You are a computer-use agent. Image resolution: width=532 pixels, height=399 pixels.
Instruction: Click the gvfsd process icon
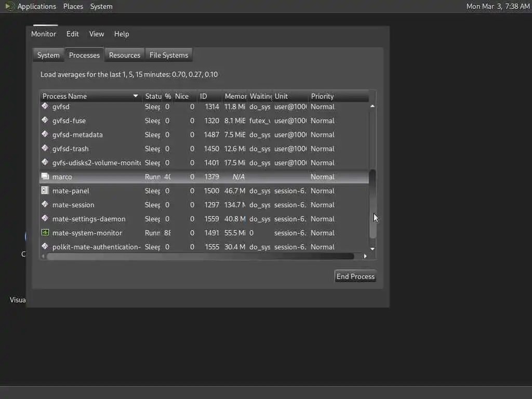(x=45, y=106)
